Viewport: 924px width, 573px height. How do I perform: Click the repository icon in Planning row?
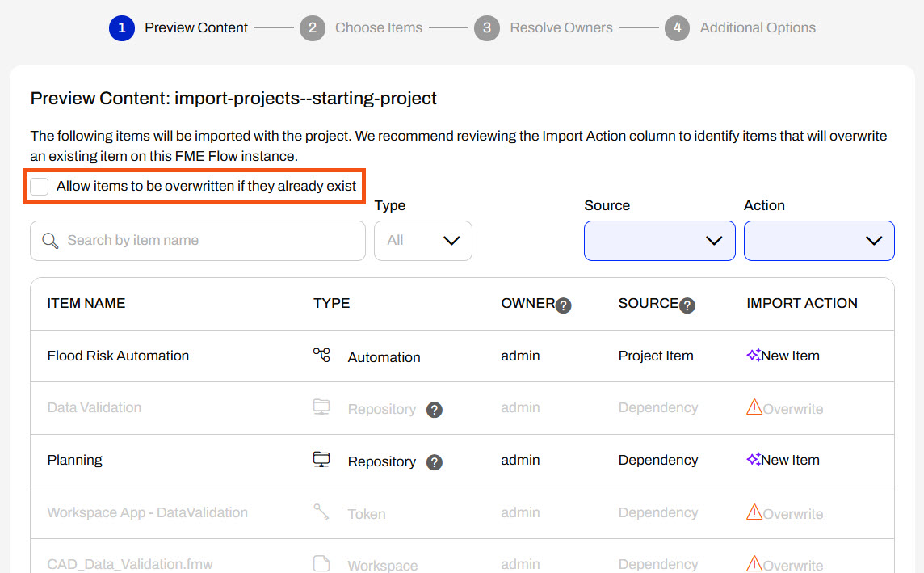point(321,460)
